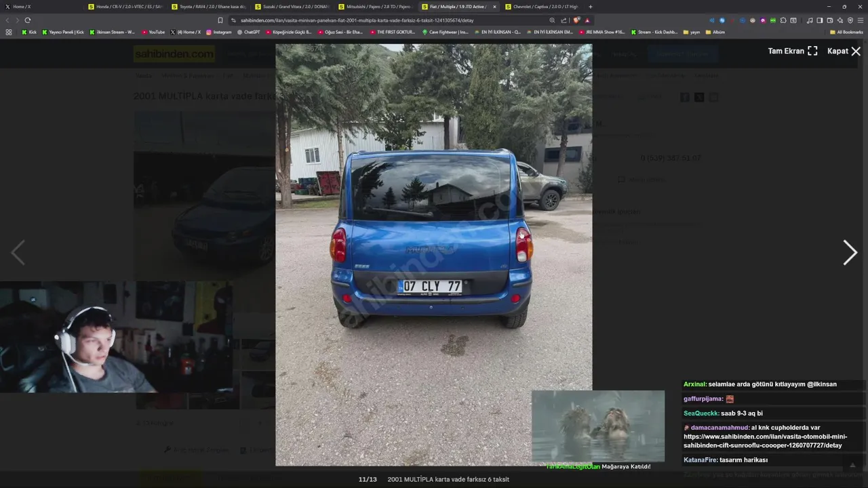Viewport: 868px width, 488px height.
Task: Close the photo viewer with Kapat
Action: click(844, 51)
